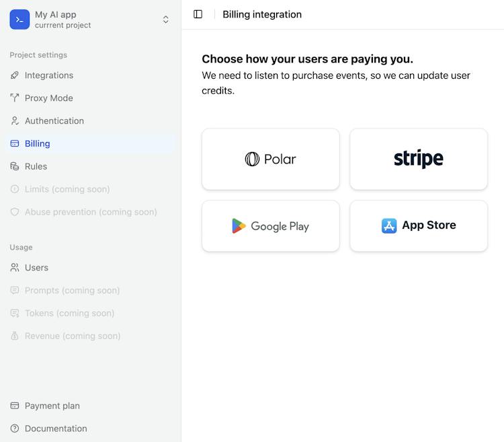This screenshot has height=442, width=504.
Task: Choose the Polar billing provider card
Action: [271, 159]
